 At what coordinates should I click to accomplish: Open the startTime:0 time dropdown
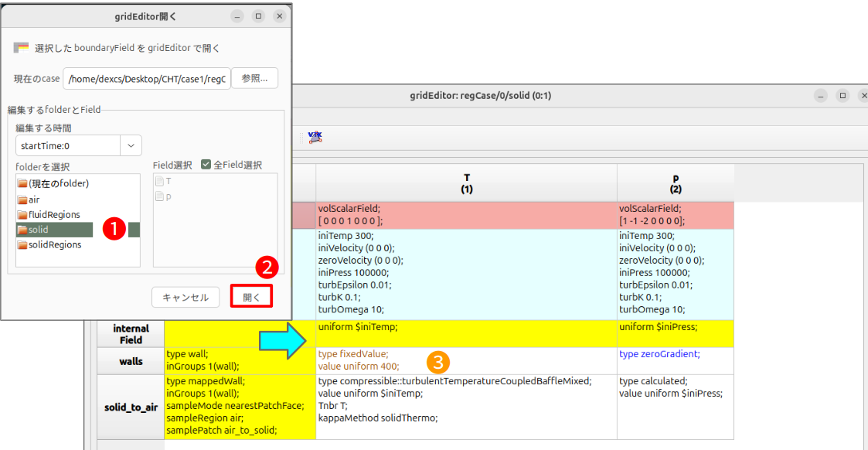pos(131,145)
